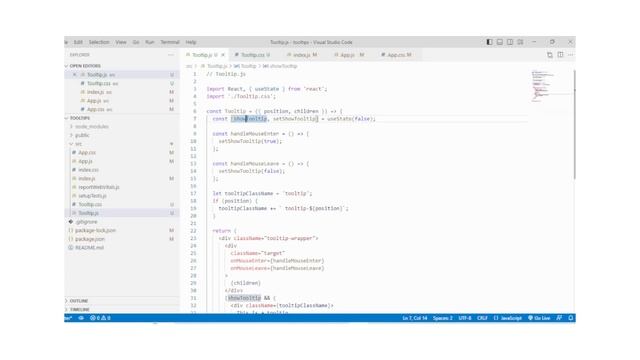Toggle the primary side bar layout icon
The image size is (640, 360).
489,42
